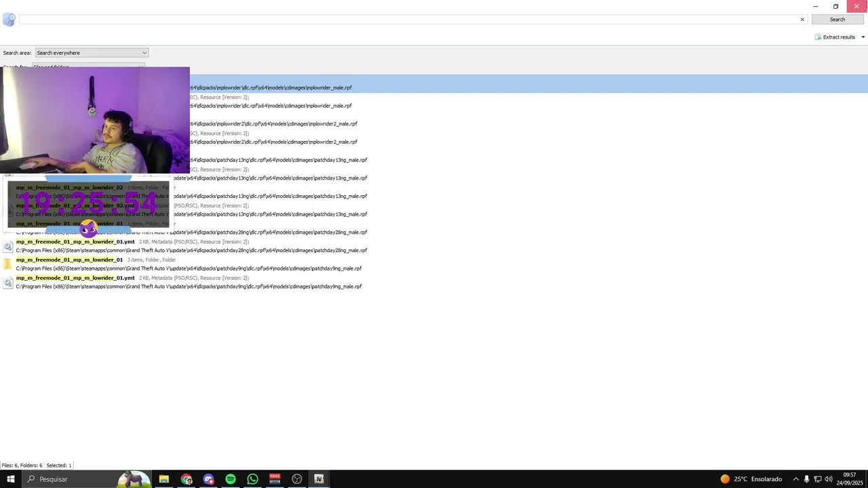Open the Extract results dropdown arrow

pyautogui.click(x=863, y=37)
